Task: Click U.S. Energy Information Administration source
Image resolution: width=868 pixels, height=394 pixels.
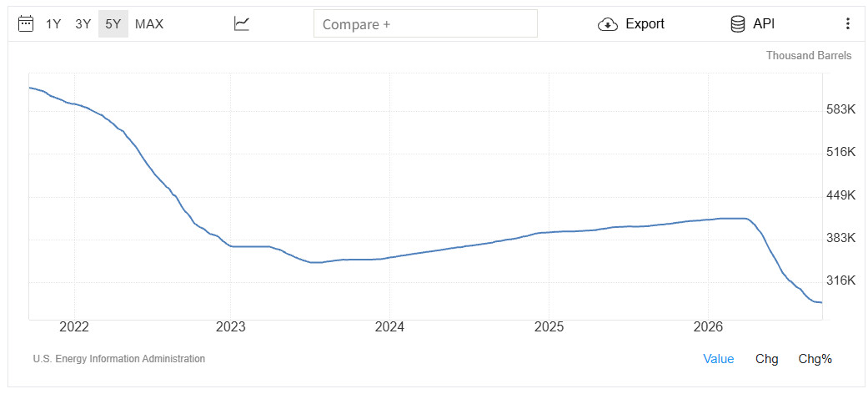Action: click(119, 359)
